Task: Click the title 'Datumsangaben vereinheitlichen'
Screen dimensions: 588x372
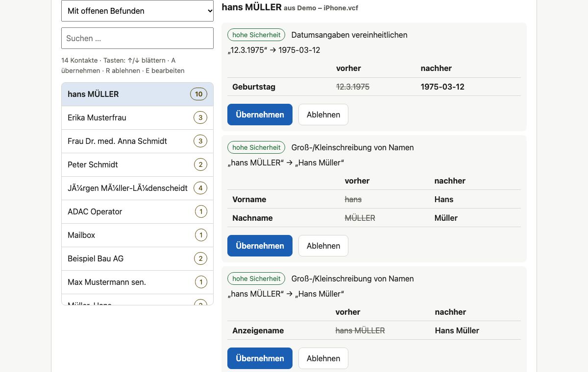Action: pos(349,35)
